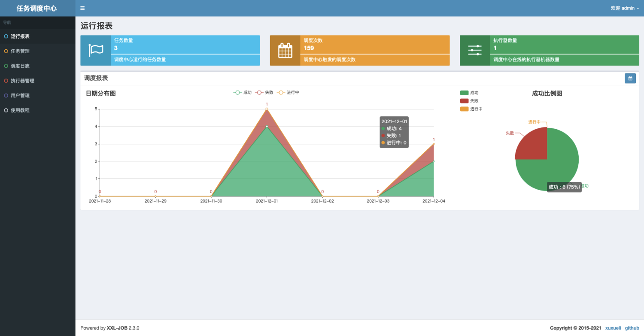Open 执行器管理 in the navigation
The height and width of the screenshot is (336, 644).
[x=38, y=81]
